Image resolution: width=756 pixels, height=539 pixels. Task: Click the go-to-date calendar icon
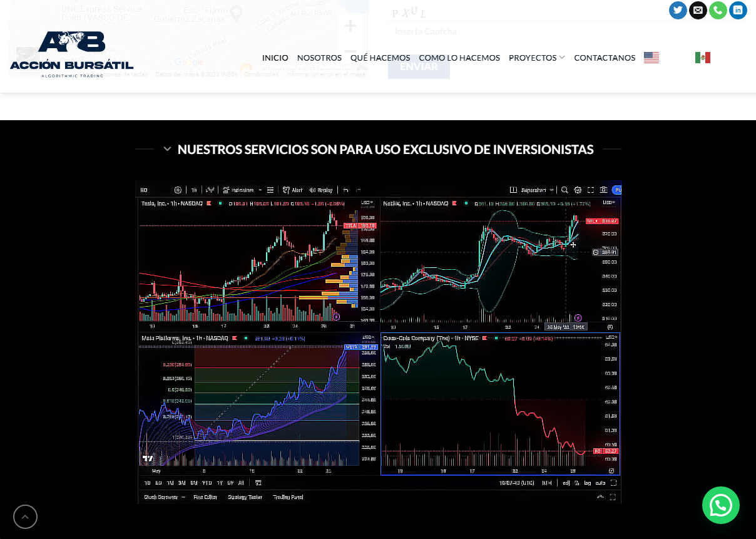258,483
